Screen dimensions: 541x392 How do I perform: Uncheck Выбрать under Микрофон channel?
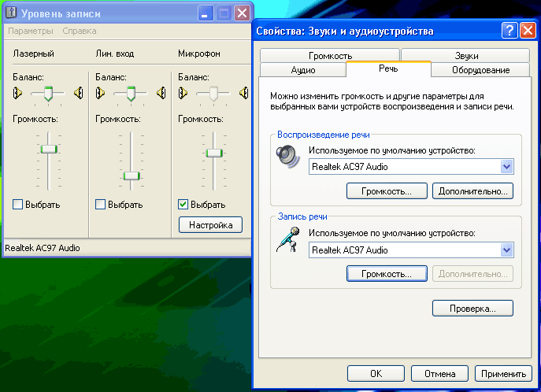point(183,205)
